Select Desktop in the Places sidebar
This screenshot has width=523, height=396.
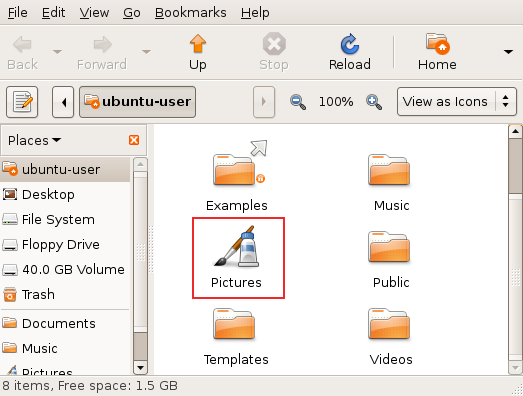(65, 194)
